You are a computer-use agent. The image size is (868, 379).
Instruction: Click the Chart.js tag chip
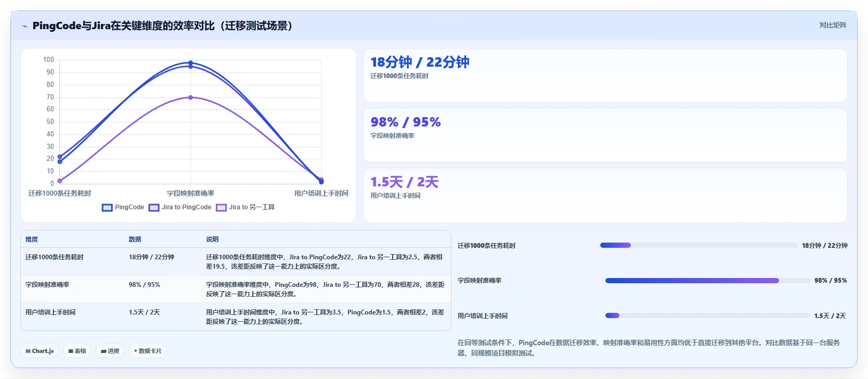pyautogui.click(x=40, y=351)
